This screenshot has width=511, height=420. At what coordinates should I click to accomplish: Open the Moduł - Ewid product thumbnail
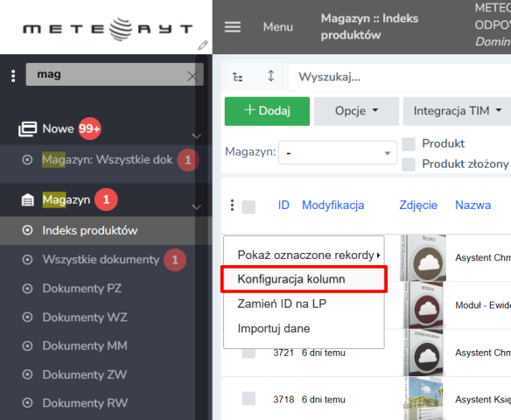[x=423, y=305]
